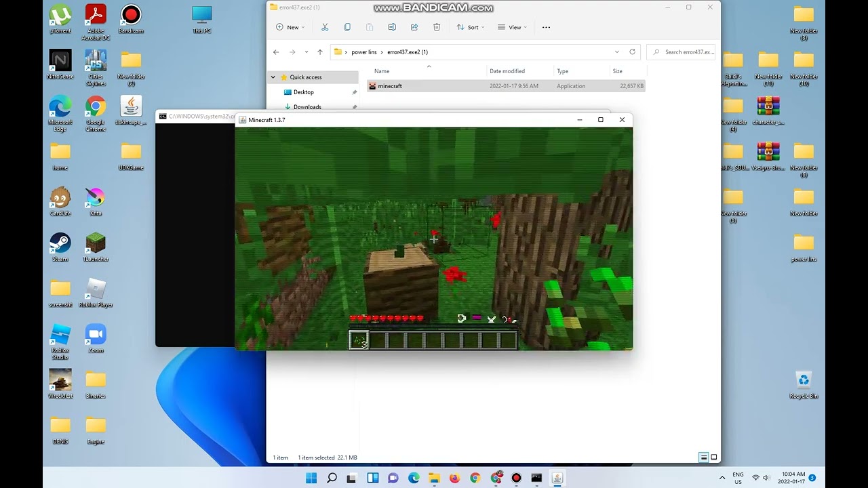Go back in File Explorer
Viewport: 868px width, 488px height.
click(x=276, y=52)
